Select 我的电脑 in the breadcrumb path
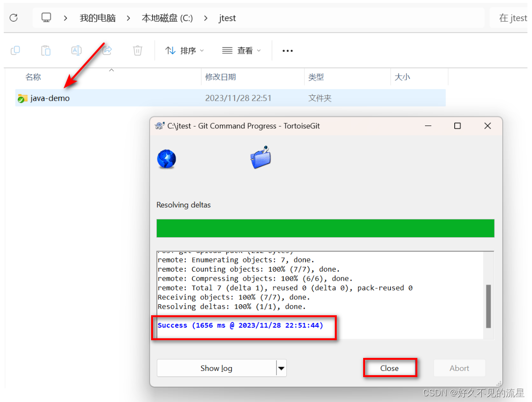532x402 pixels. [98, 18]
